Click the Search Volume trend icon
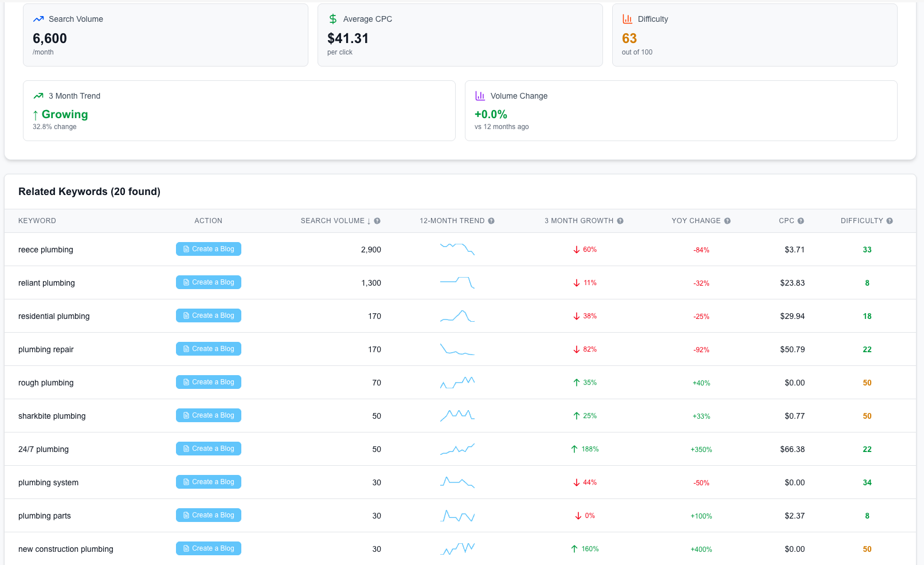This screenshot has width=924, height=565. 38,19
